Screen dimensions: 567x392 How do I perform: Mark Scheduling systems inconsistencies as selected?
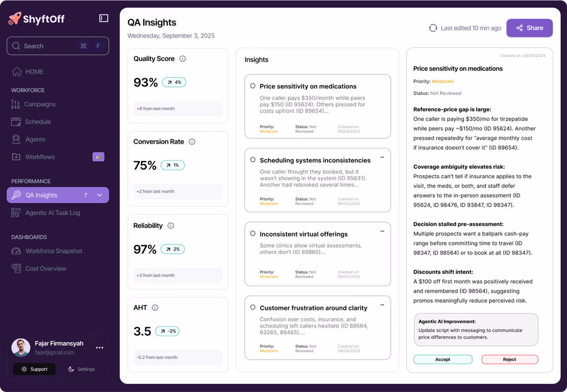click(253, 160)
